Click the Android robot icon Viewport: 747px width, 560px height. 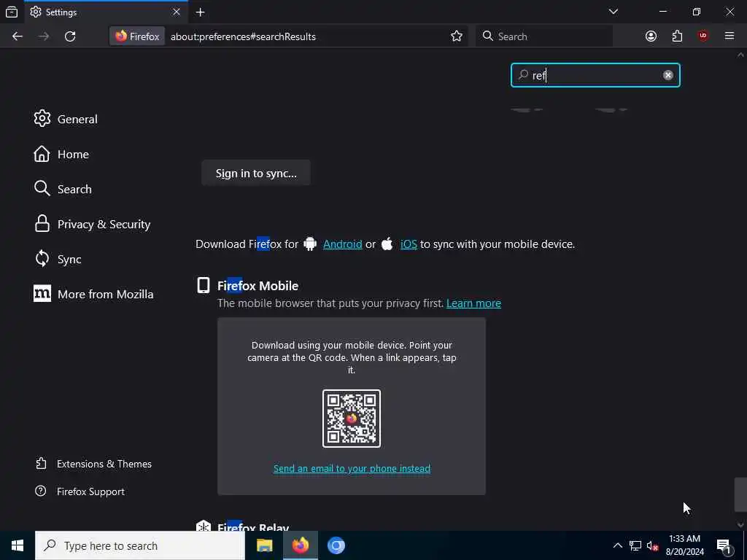[x=310, y=244]
